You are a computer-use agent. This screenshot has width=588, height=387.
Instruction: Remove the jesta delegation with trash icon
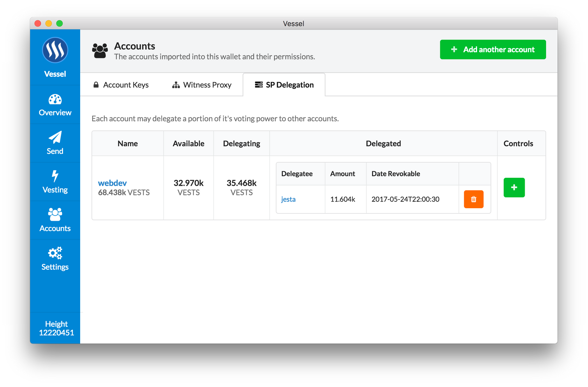(x=474, y=199)
